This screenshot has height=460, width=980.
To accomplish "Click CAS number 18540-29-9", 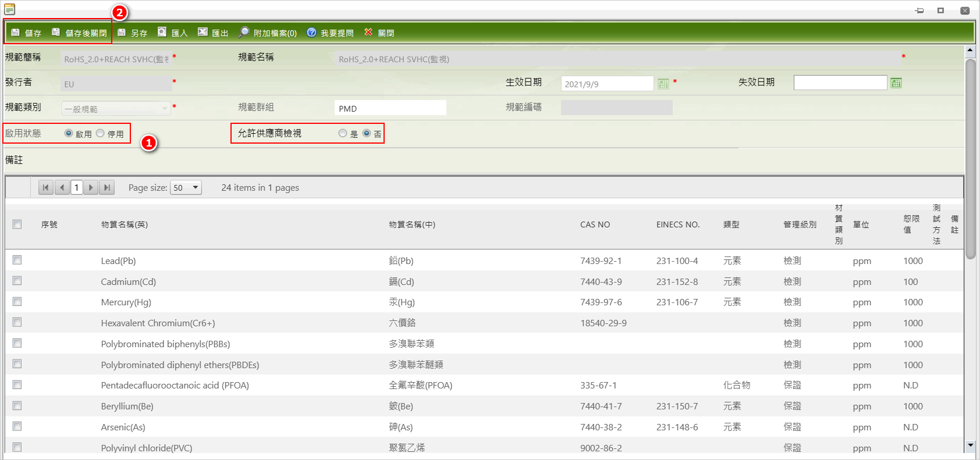I will point(603,323).
